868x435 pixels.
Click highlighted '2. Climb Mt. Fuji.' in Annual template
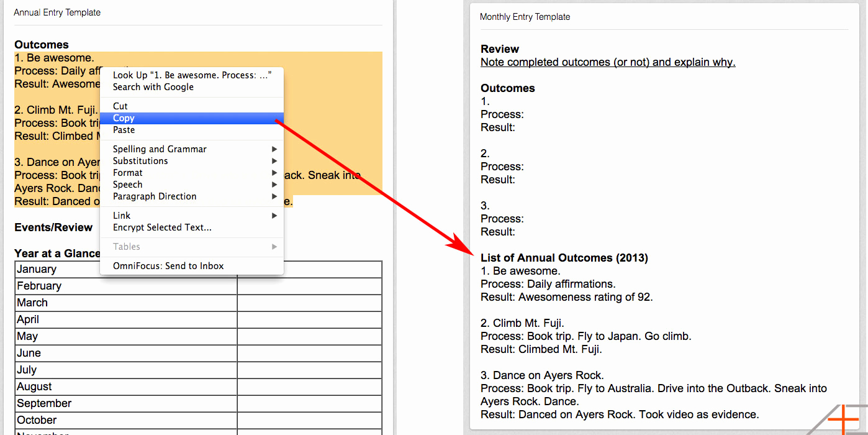(x=56, y=110)
